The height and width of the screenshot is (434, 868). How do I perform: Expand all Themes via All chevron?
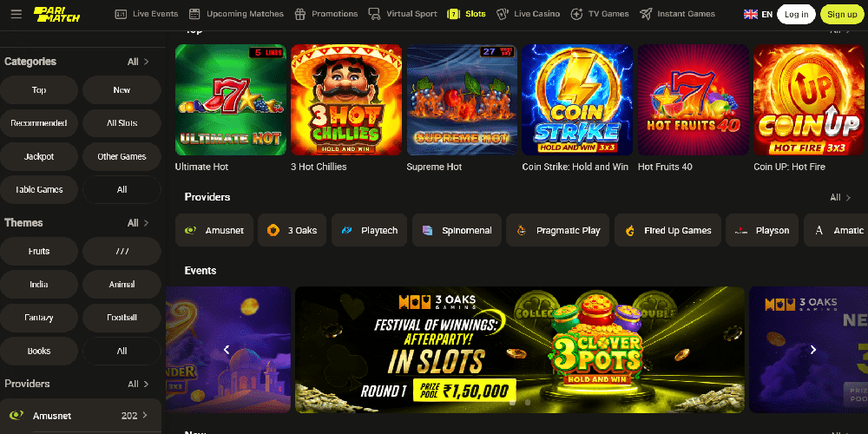coord(138,223)
